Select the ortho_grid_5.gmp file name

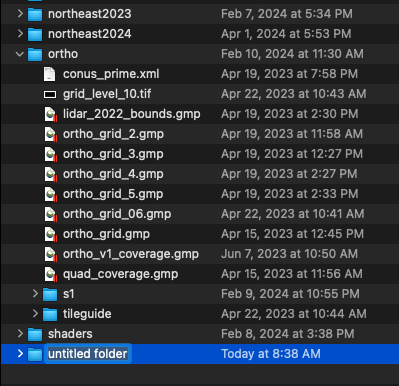113,194
